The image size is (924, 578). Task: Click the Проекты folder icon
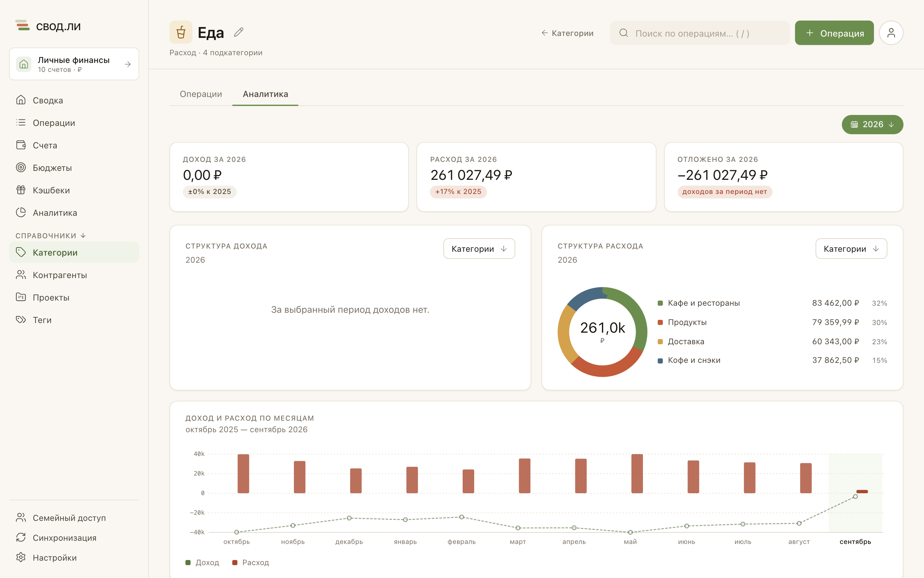(x=21, y=297)
